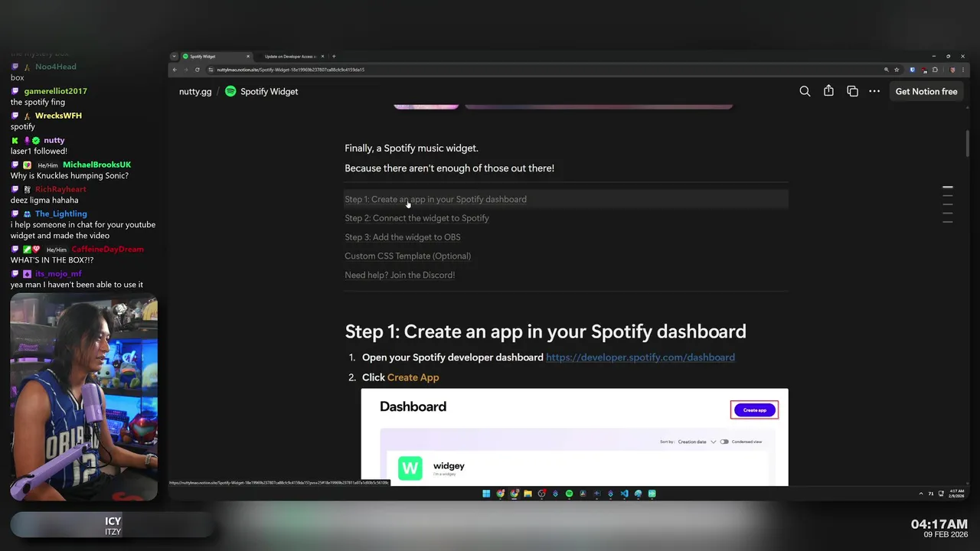The height and width of the screenshot is (551, 980).
Task: Click the Finally, a Spotify music widget text
Action: tap(411, 148)
